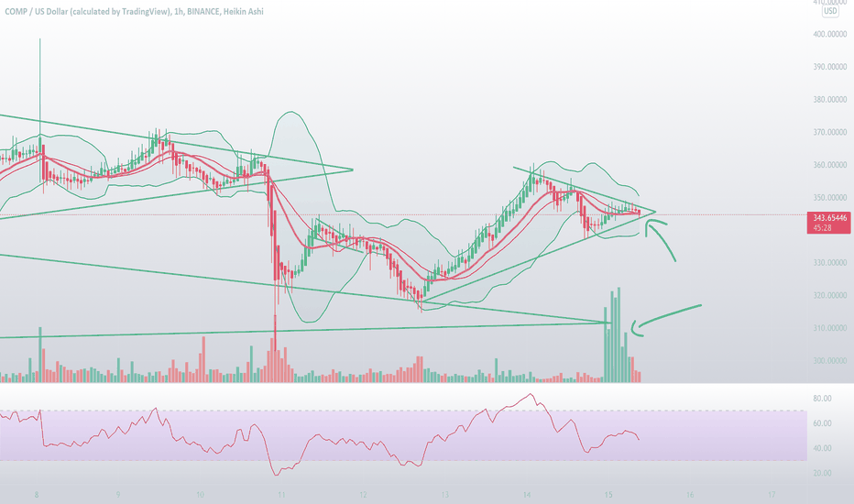Screen dimensions: 854x504
Task: Open the USD currency selector
Action: tap(830, 11)
